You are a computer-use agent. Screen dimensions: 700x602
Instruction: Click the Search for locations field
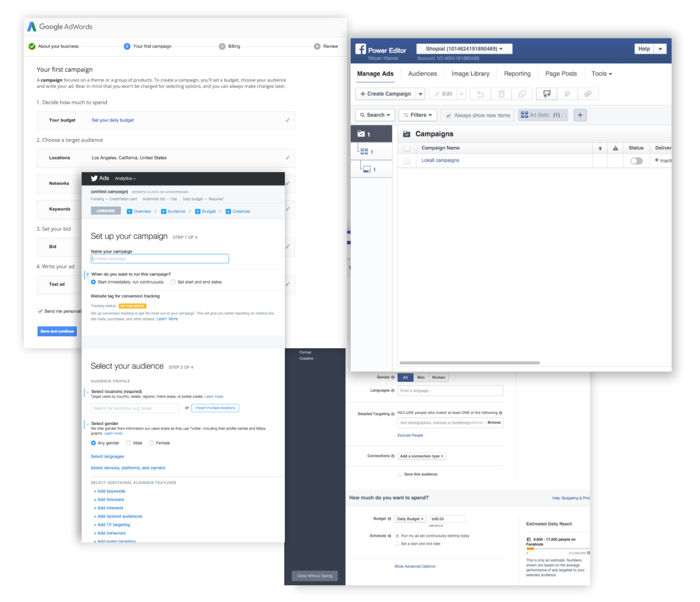135,408
